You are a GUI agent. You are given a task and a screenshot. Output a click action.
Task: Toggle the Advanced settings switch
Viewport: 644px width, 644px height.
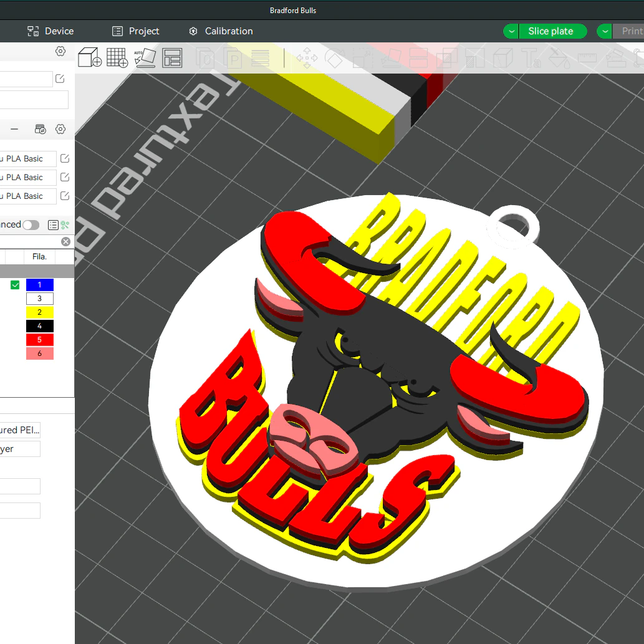pos(31,224)
